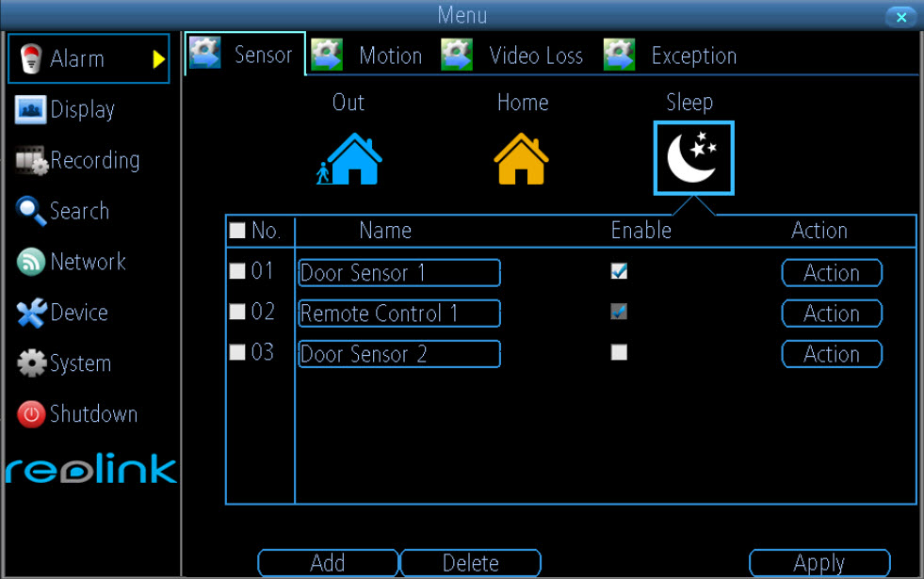Click the System gear icon

point(31,362)
